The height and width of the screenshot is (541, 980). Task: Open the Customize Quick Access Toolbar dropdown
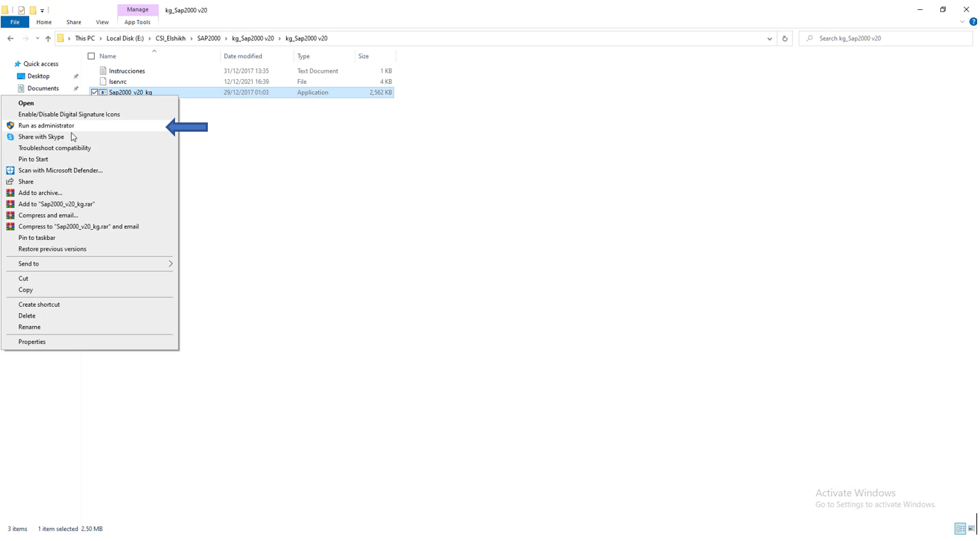pos(42,10)
